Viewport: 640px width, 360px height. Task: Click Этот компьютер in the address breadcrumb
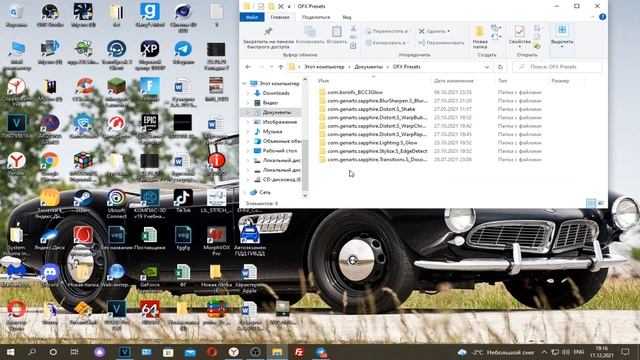point(324,67)
